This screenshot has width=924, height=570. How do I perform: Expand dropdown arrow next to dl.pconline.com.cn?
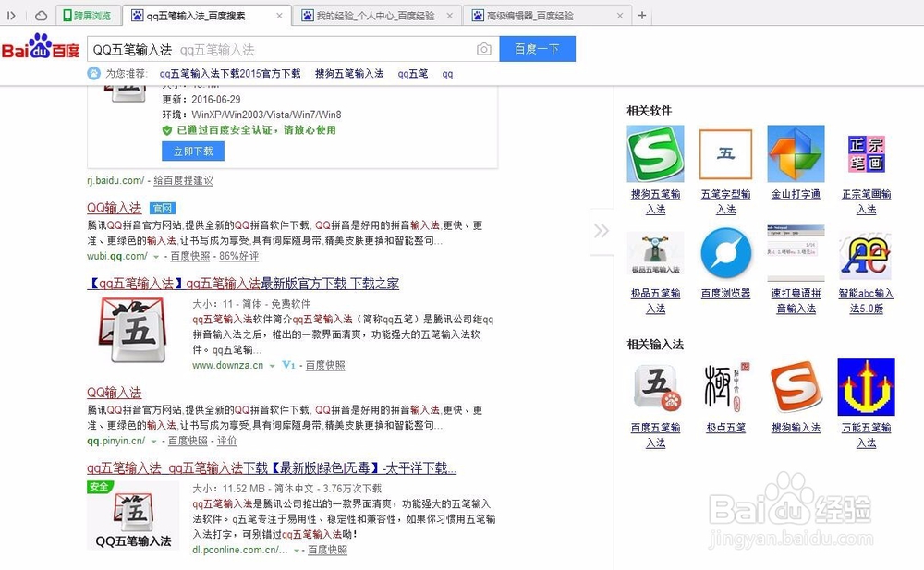tap(297, 550)
